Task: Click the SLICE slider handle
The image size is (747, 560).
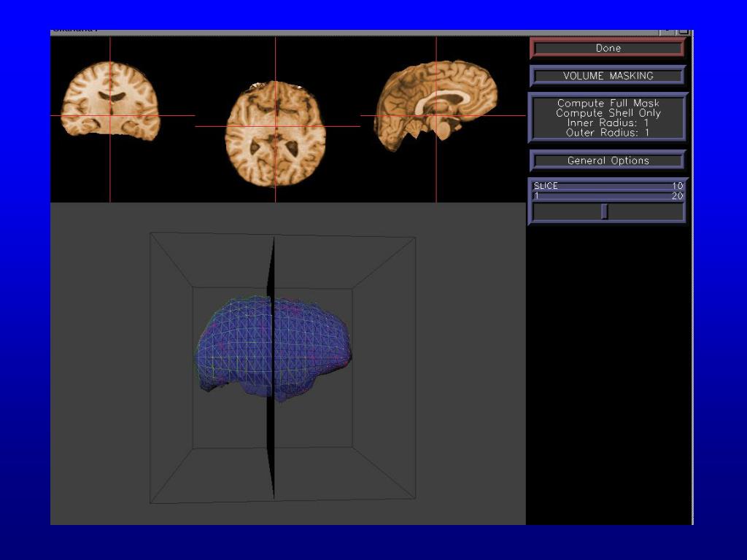Action: [x=605, y=211]
